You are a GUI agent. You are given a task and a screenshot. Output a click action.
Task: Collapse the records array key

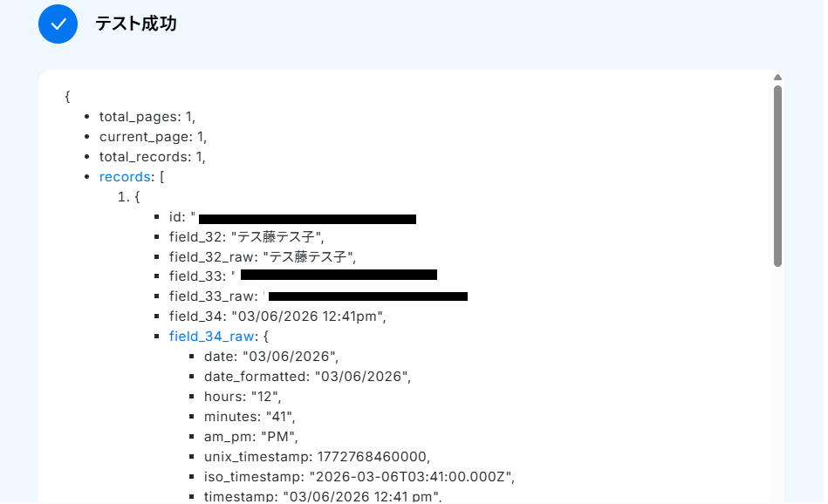(x=125, y=177)
